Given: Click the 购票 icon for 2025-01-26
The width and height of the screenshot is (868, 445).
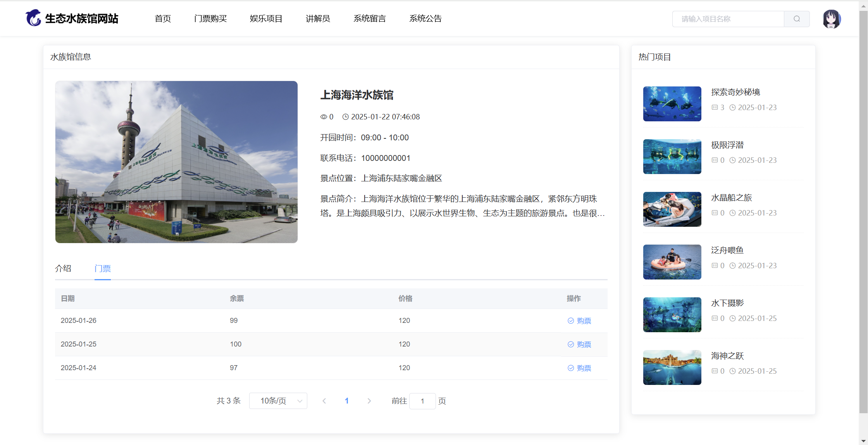Looking at the screenshot, I should (571, 321).
